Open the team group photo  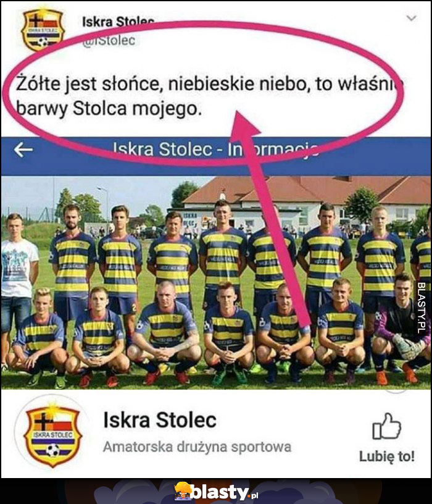coord(216,282)
